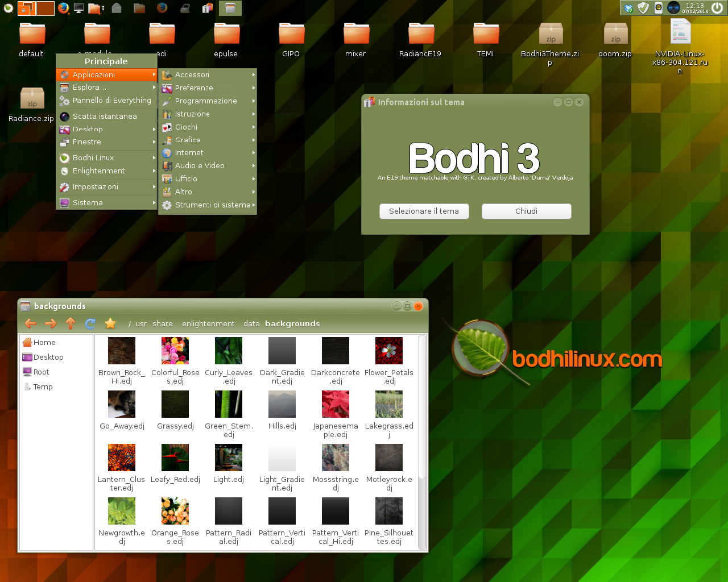Click the back arrow in file manager

31,323
